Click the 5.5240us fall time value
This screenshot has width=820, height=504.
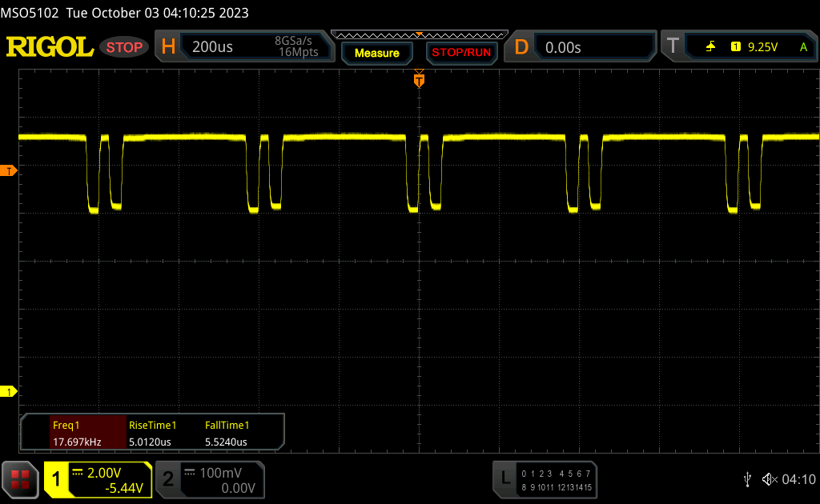click(226, 442)
